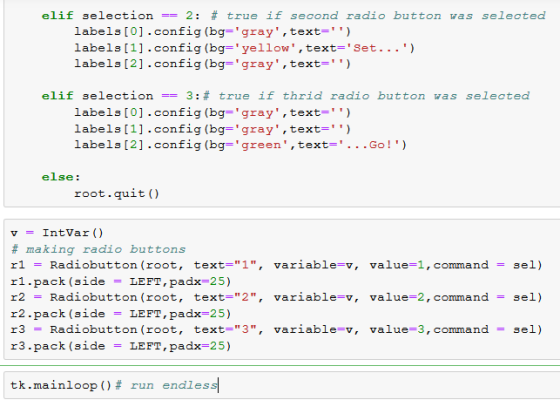Click the r3.pack(side = LEFT,padx=25) line
Viewport: 560px width, 400px height.
tap(121, 346)
